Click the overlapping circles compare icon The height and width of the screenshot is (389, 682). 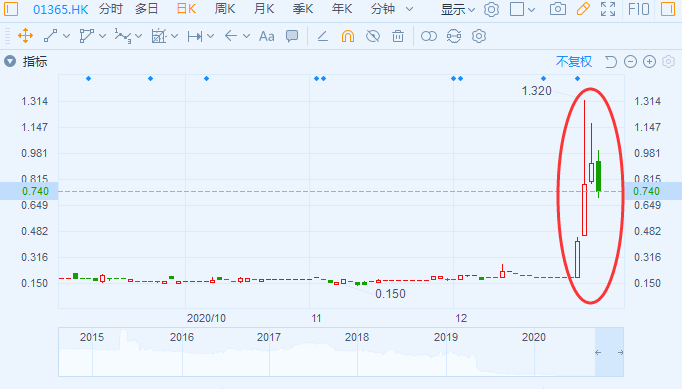click(428, 36)
